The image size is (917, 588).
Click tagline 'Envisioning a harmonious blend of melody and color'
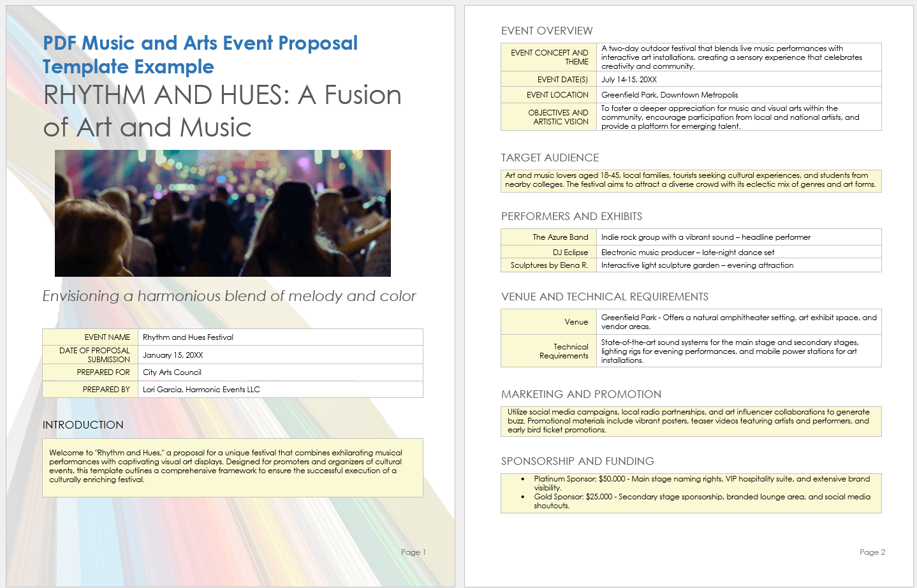(229, 296)
